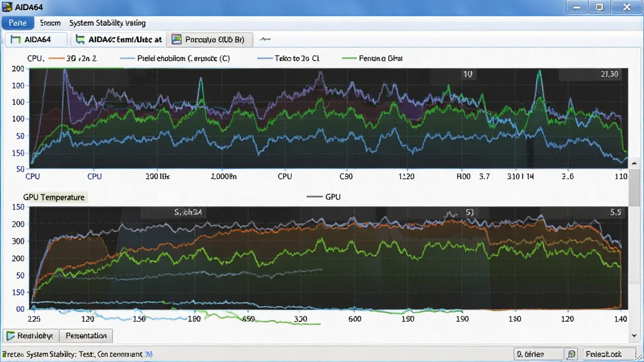The height and width of the screenshot is (362, 644).
Task: Select the bottom tab with the green play icon
Action: (x=31, y=336)
